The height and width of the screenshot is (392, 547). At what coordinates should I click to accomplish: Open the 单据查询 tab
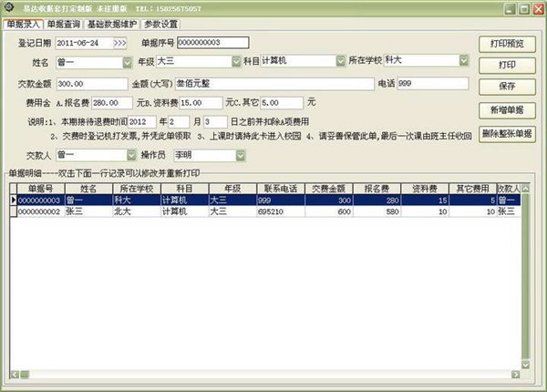click(64, 24)
